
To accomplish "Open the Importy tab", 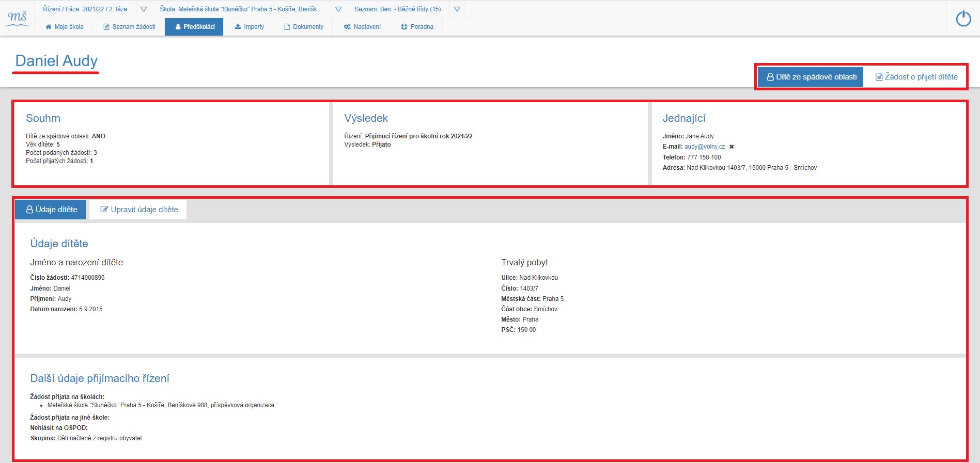I will tap(249, 27).
